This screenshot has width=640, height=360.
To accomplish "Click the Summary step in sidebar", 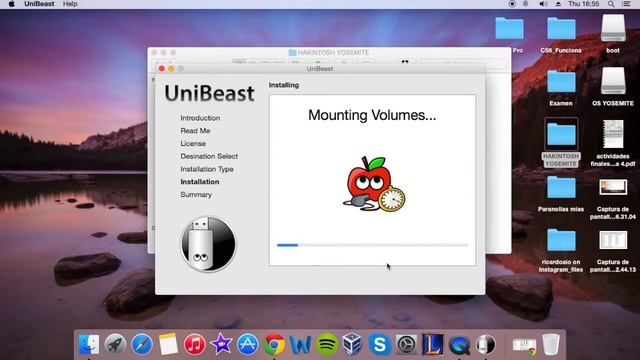I will pyautogui.click(x=196, y=195).
